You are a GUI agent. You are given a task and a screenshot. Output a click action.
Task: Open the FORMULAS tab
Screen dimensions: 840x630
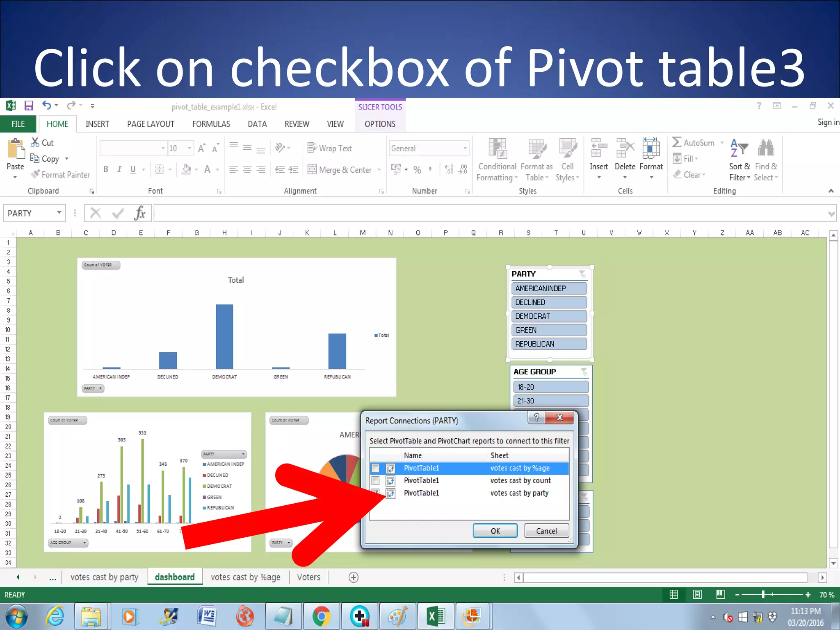pos(211,124)
